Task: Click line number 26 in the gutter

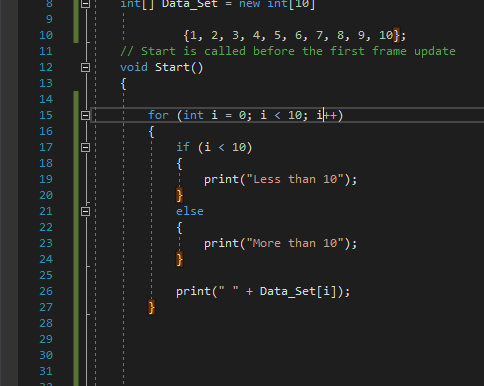Action: 46,291
